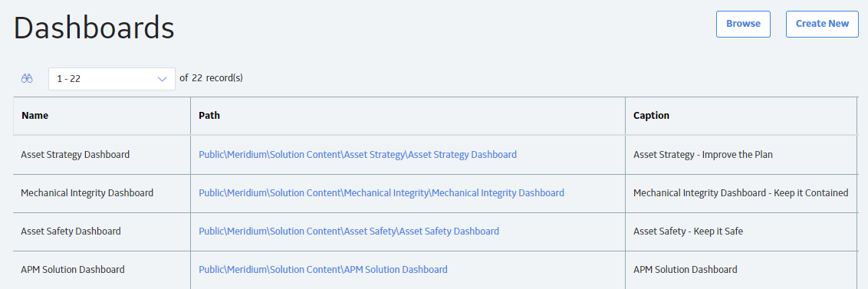868x289 pixels.
Task: Open the 1 - 22 records dropdown
Action: click(112, 79)
